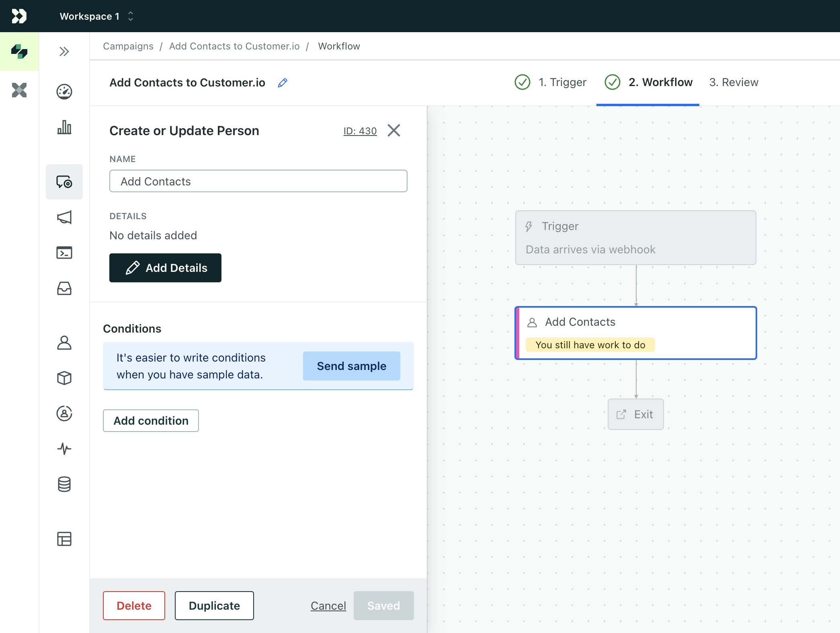Viewport: 840px width, 633px height.
Task: Open the People icon in sidebar
Action: coord(64,343)
